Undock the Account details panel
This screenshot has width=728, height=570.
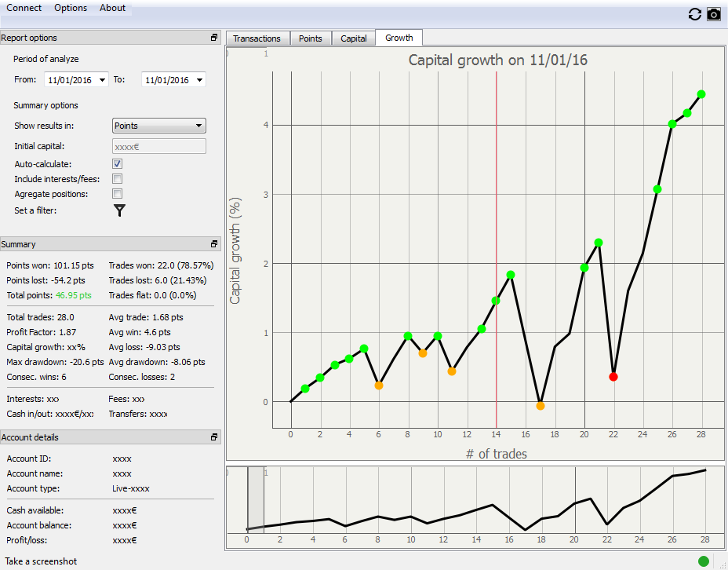pyautogui.click(x=214, y=437)
